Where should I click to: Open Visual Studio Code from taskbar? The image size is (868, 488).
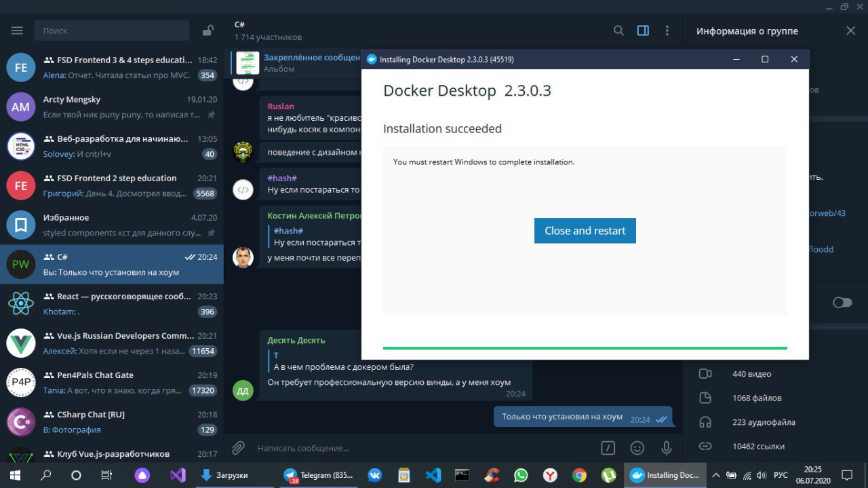pos(433,475)
